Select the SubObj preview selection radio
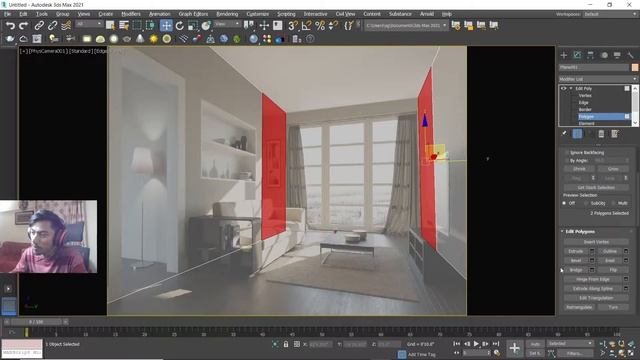 (586, 203)
